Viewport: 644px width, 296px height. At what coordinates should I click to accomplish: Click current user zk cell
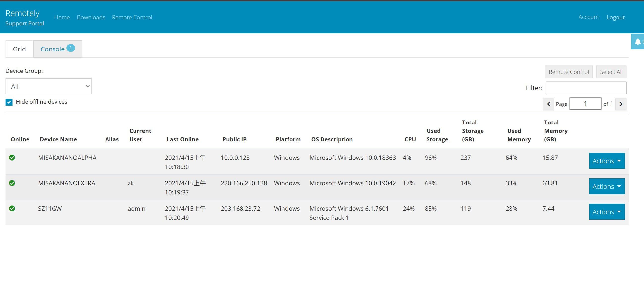click(x=131, y=183)
